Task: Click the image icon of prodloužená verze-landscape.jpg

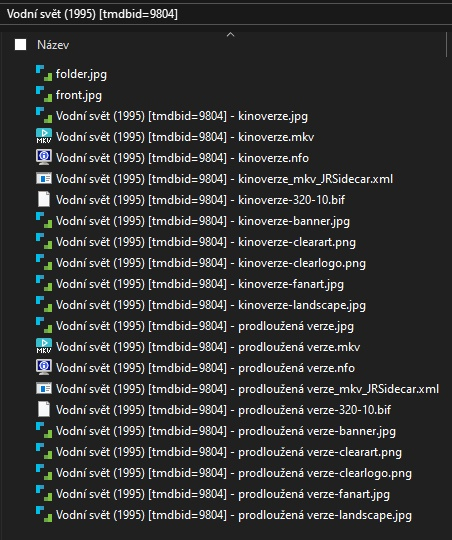Action: tap(44, 515)
